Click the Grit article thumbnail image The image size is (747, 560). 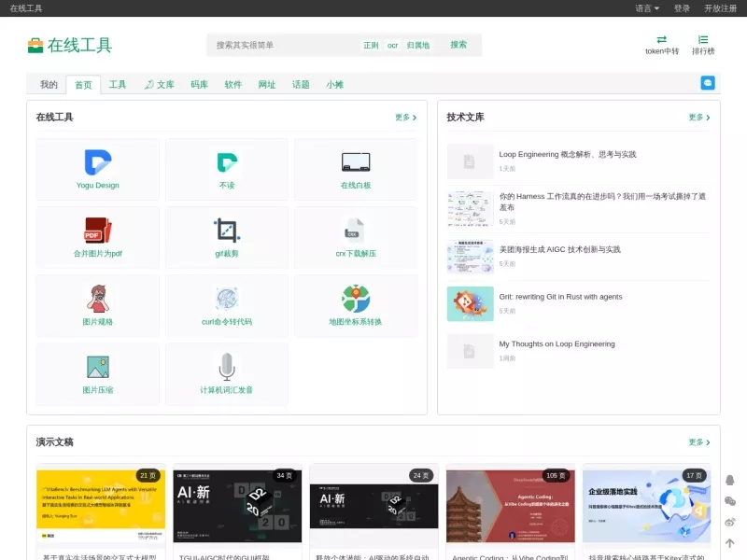(x=471, y=303)
